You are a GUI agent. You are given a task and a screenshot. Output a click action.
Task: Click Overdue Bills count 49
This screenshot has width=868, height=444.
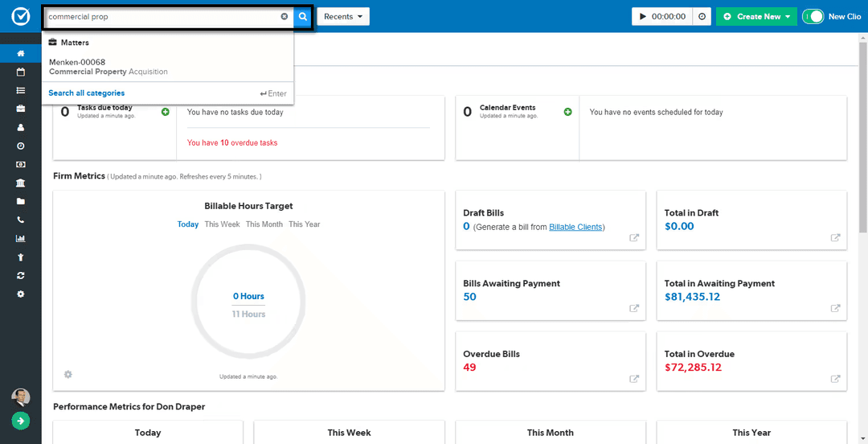pos(469,367)
